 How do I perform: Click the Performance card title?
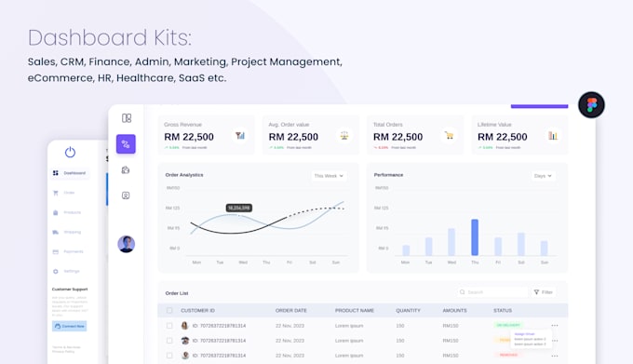click(389, 175)
